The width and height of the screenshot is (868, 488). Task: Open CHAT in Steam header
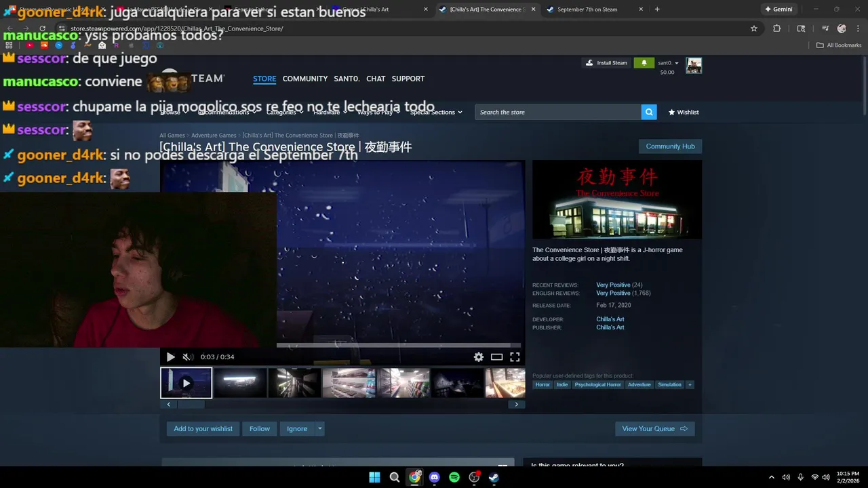coord(376,79)
